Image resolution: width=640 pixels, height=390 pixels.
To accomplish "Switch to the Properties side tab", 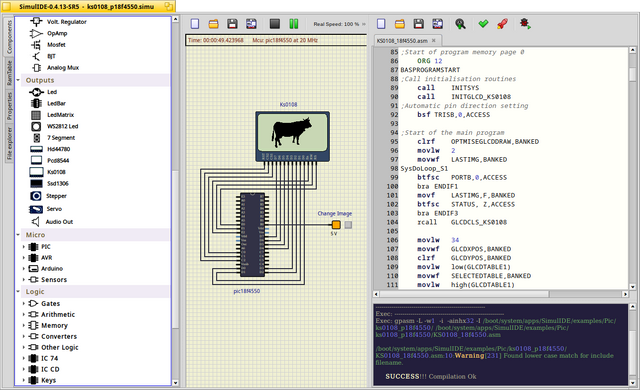I will (9, 106).
